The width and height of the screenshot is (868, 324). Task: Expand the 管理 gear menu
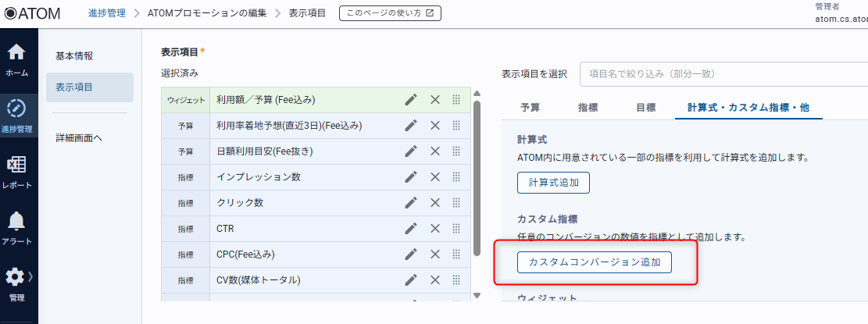click(x=17, y=283)
